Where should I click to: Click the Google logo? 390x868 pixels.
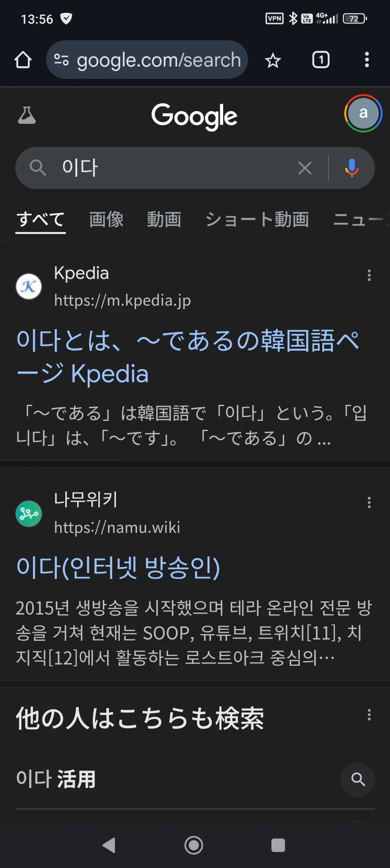coord(194,116)
